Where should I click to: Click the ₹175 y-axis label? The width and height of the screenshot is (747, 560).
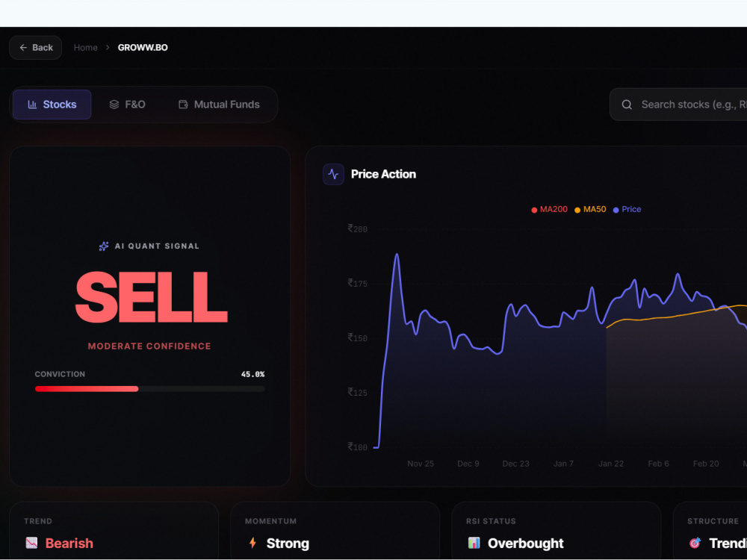(x=357, y=284)
